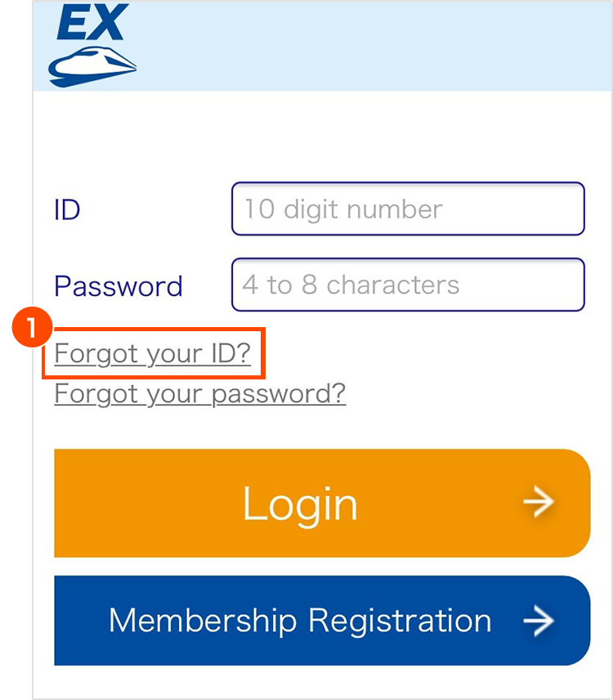Click the Membership Registration arrow icon
Screen dimensions: 613x700
pos(539,621)
